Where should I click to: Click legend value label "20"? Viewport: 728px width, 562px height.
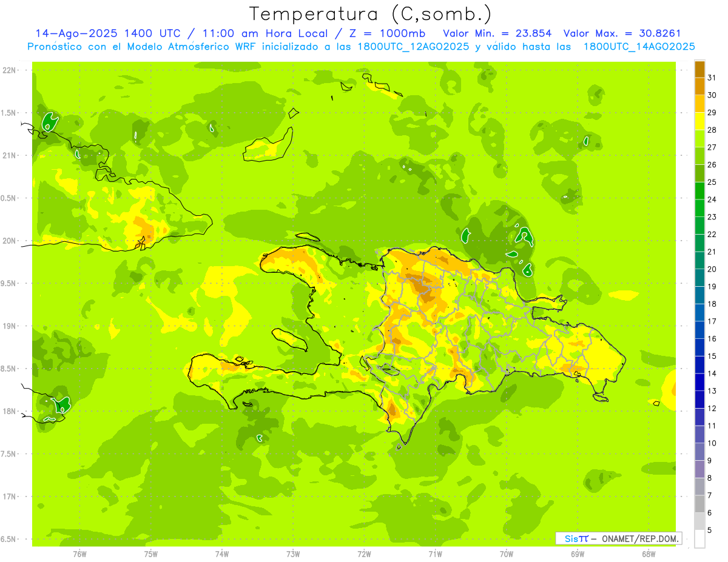tap(712, 269)
